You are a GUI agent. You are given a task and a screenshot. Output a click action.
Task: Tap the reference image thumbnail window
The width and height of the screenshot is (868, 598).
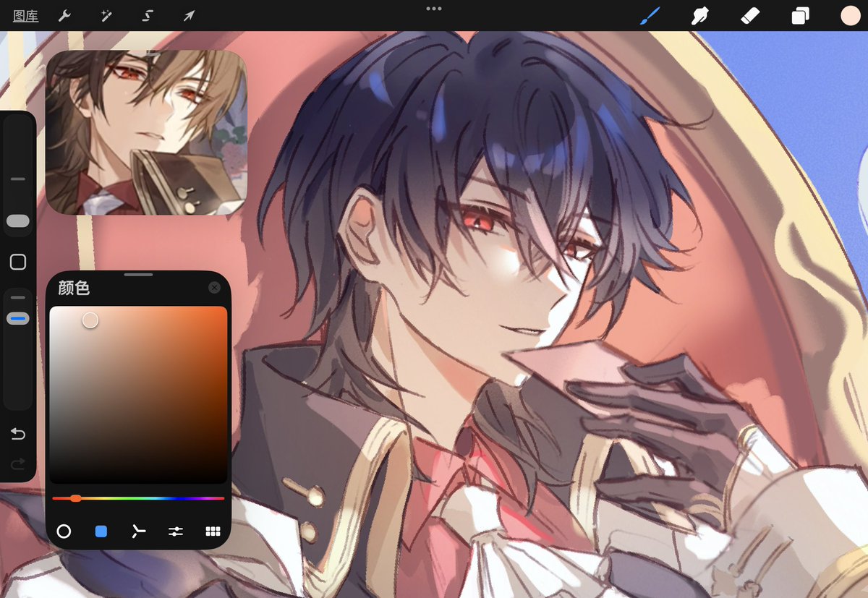pos(146,132)
